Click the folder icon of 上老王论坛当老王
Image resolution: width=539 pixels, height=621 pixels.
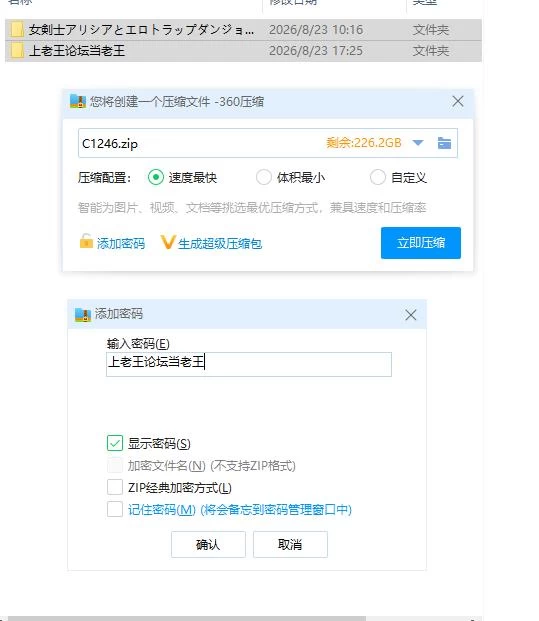click(x=17, y=51)
